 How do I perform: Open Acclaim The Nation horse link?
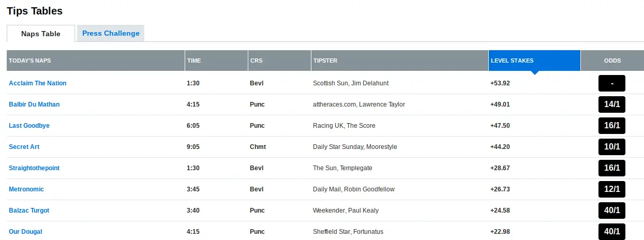[x=38, y=83]
